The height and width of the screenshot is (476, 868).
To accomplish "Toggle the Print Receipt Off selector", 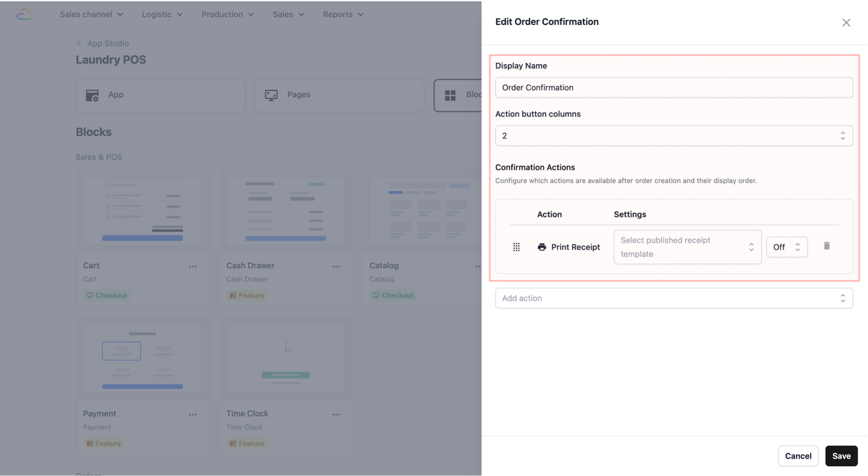I will click(787, 247).
